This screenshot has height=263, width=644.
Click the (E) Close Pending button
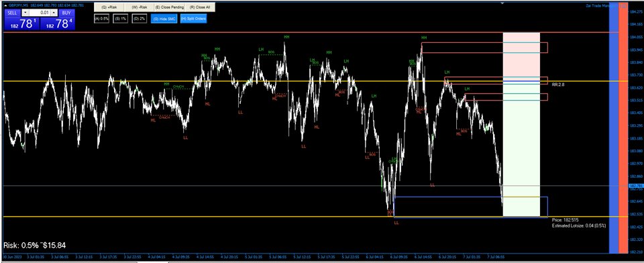[x=170, y=7]
